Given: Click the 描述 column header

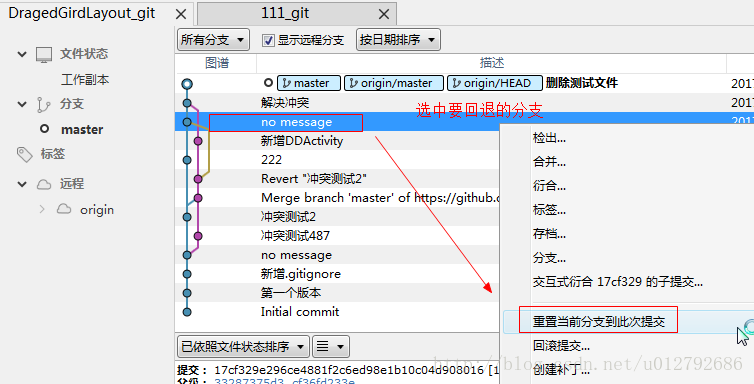Looking at the screenshot, I should (x=491, y=63).
